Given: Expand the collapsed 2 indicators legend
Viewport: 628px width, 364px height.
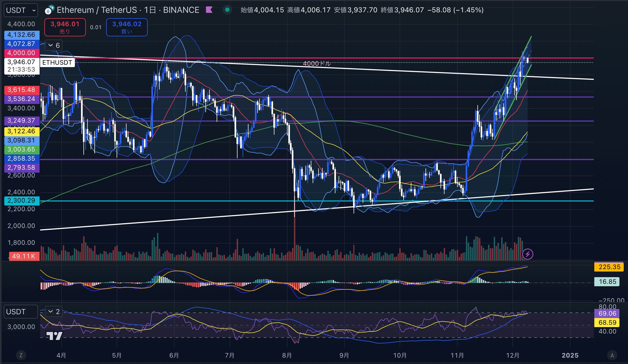Looking at the screenshot, I should click(x=53, y=312).
